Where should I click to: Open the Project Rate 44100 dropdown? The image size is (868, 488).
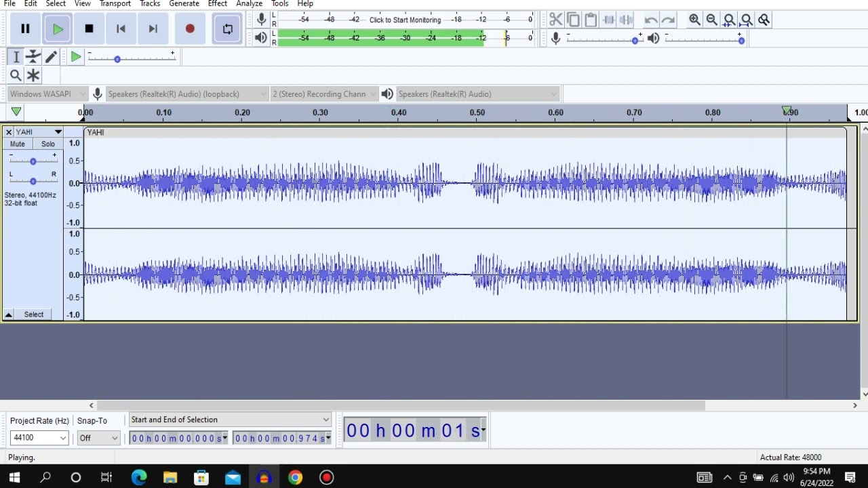coord(39,438)
